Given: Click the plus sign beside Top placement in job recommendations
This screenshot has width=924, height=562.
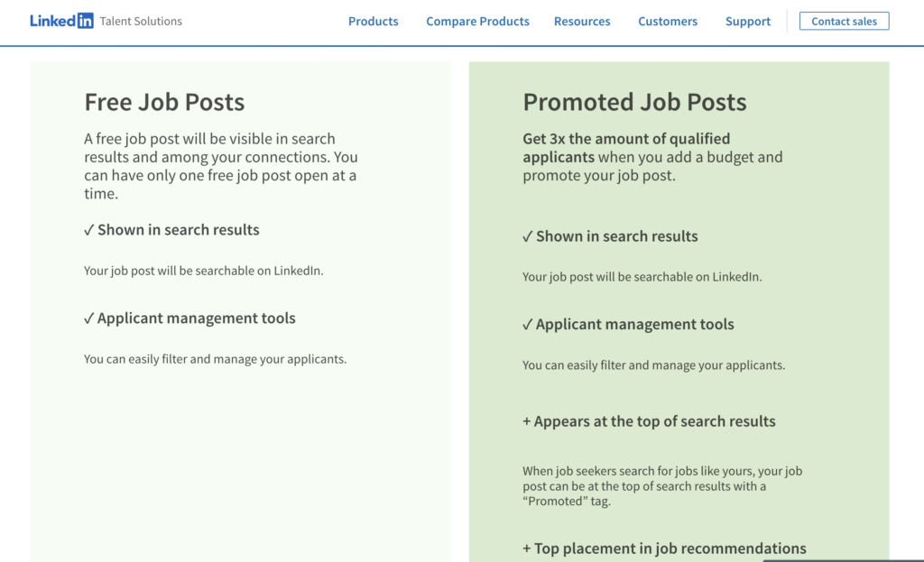Looking at the screenshot, I should pos(526,548).
